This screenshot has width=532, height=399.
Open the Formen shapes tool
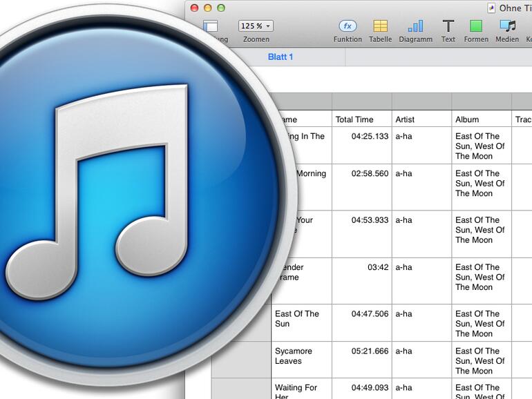click(475, 26)
